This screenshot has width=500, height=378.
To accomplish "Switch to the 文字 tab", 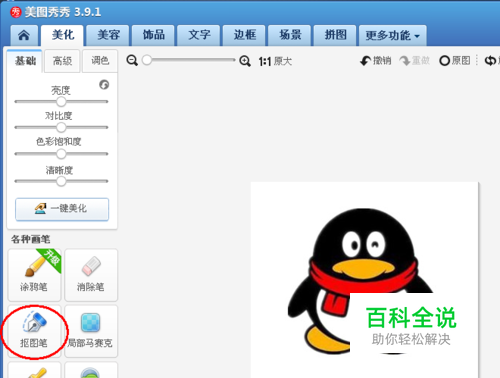I will pyautogui.click(x=199, y=35).
